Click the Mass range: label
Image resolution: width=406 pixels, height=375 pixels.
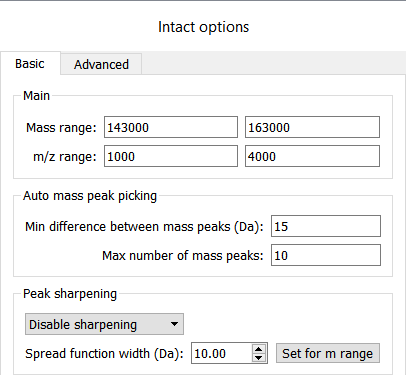pos(61,128)
